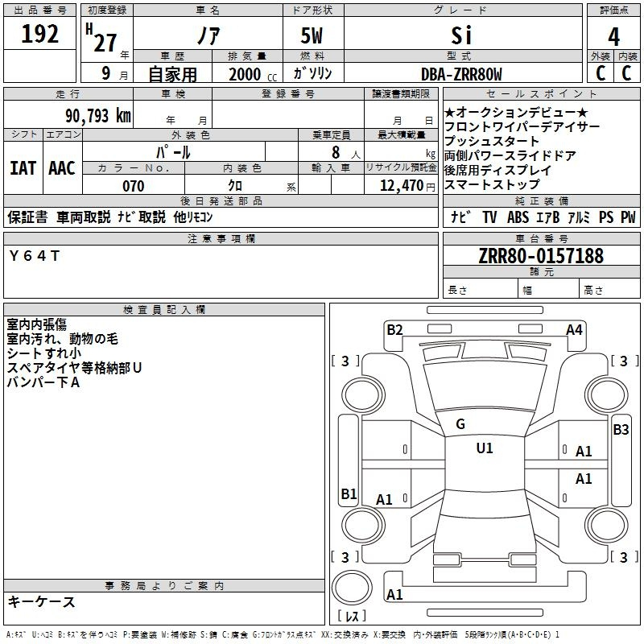
Task: Click the overall evaluation score 4
Action: [x=613, y=36]
